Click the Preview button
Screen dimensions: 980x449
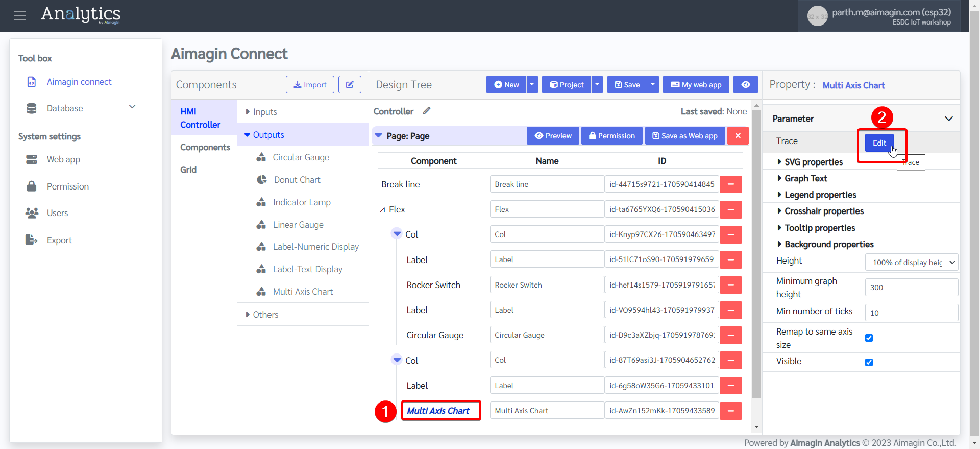pos(553,136)
